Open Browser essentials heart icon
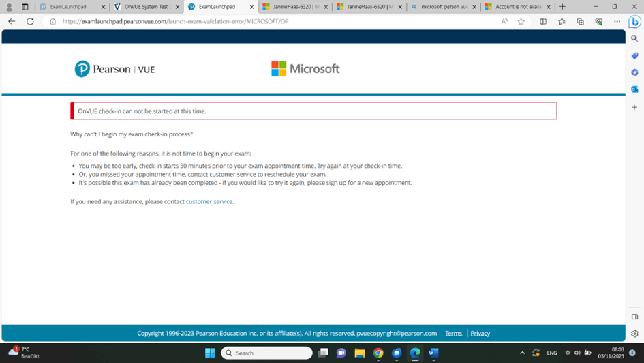 click(598, 21)
